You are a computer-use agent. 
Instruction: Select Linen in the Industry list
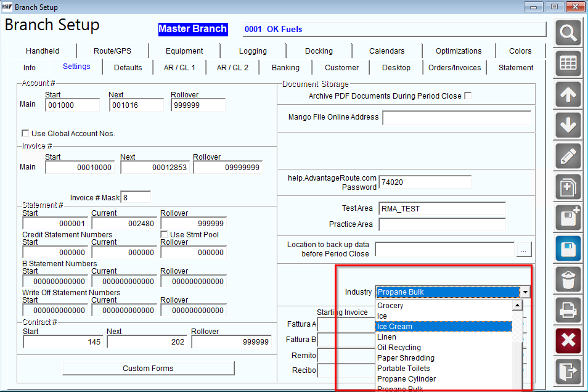(x=444, y=337)
